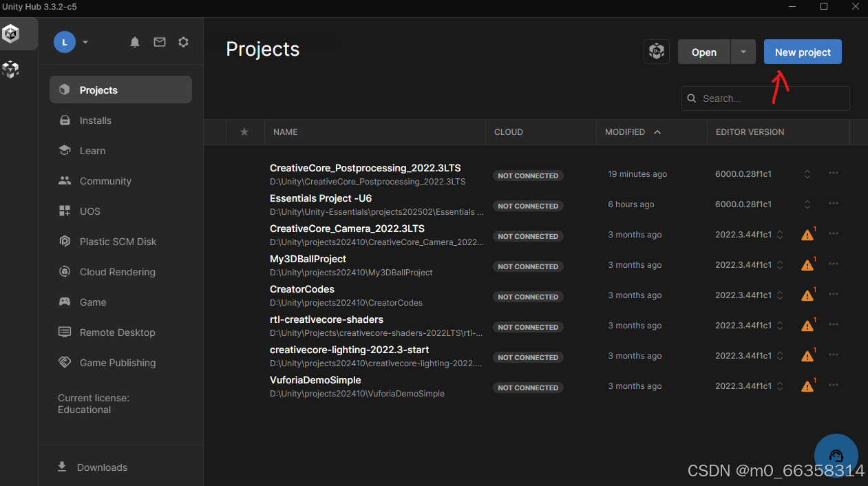Open the Learn section
The image size is (868, 486).
pyautogui.click(x=120, y=151)
